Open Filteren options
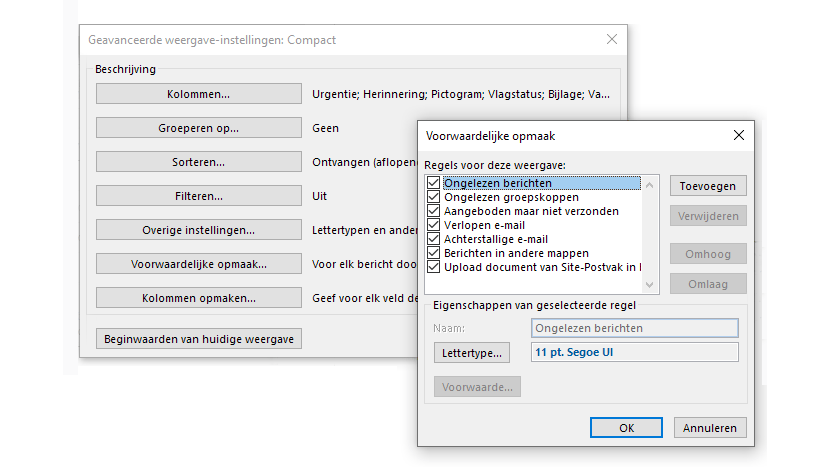 click(199, 196)
